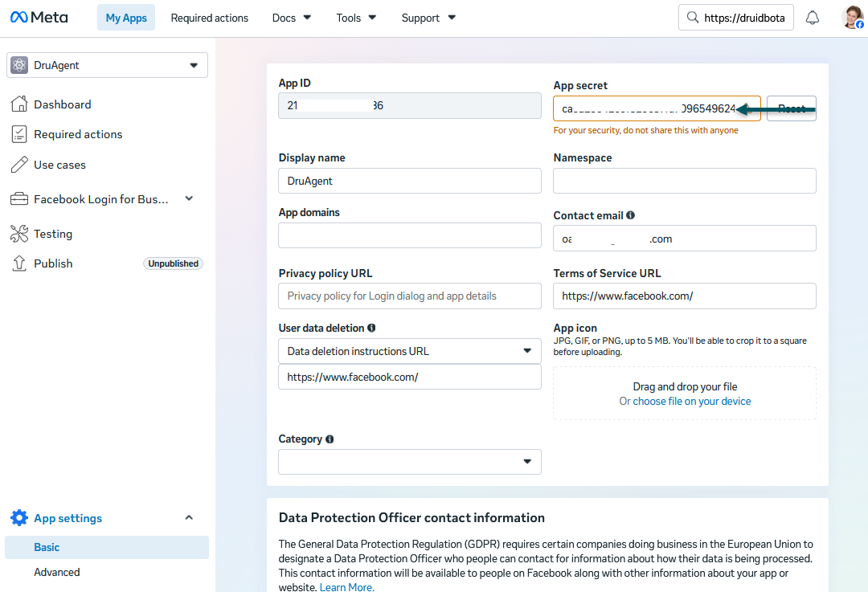
Task: Click the Facebook Login briefcase icon
Action: click(x=19, y=198)
